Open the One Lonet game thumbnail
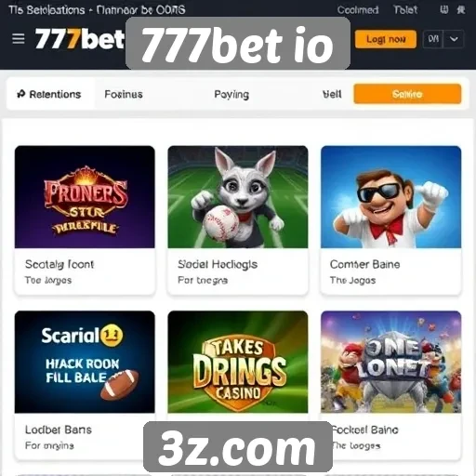The height and width of the screenshot is (476, 476). 390,362
